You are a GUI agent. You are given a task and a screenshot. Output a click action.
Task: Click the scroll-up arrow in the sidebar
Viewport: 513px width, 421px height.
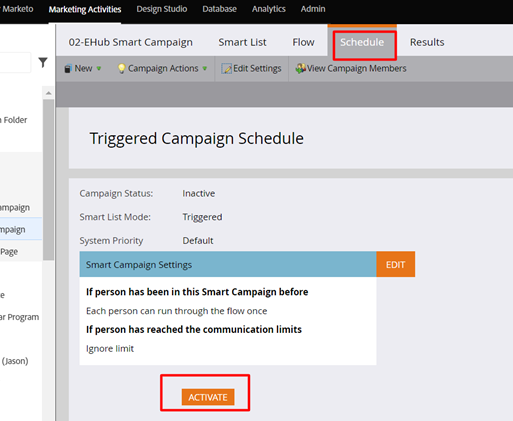pos(49,93)
